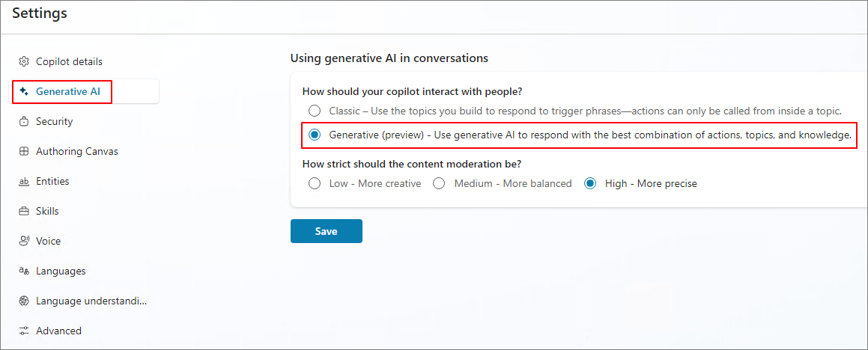Click the Generative AI sparkle icon
The image size is (868, 350).
(24, 91)
